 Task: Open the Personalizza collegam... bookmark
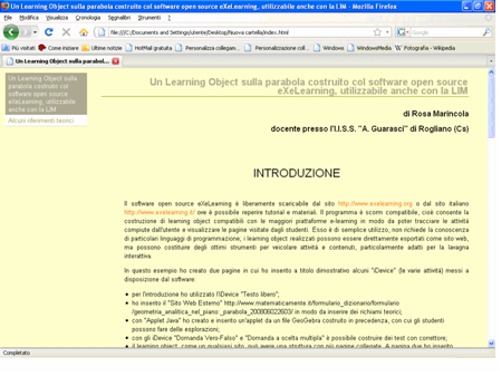[x=208, y=48]
